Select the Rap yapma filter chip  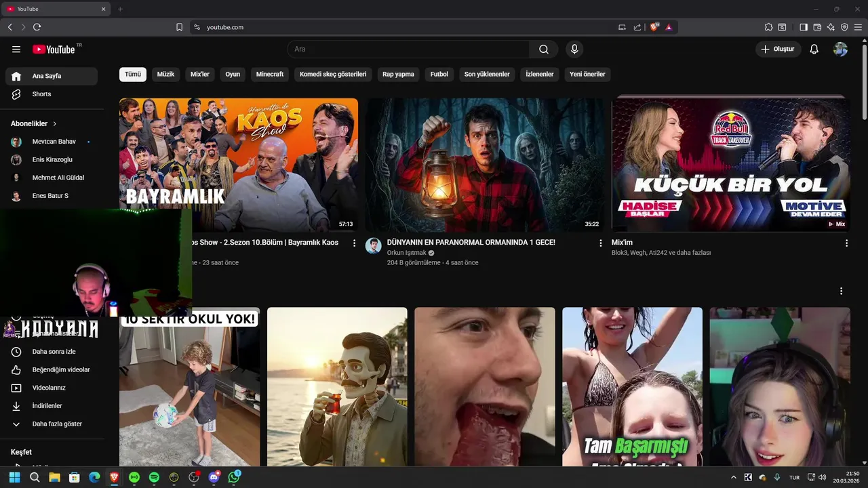pos(398,74)
